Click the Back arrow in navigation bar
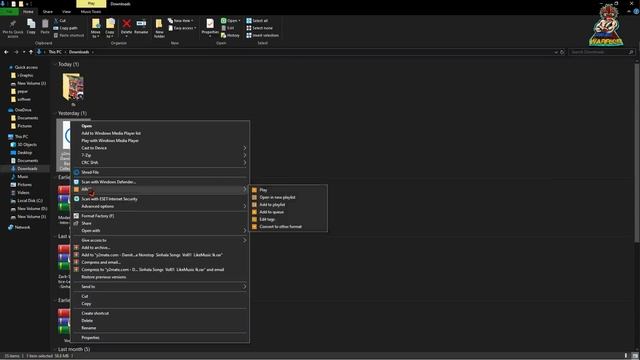640x360 pixels. click(6, 52)
